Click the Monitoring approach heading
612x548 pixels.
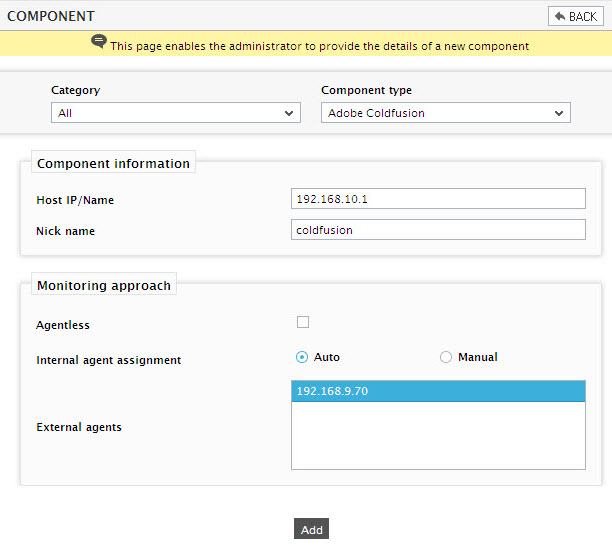point(104,285)
